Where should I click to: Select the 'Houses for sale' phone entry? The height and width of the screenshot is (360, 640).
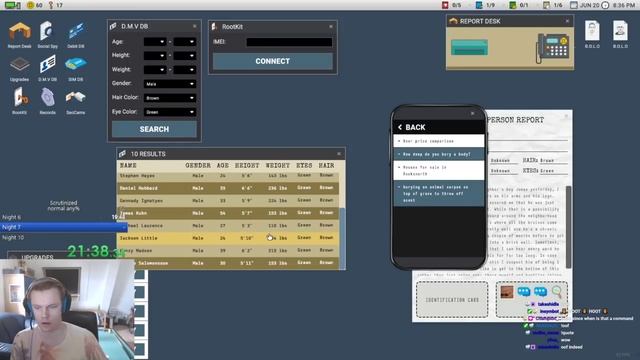[x=439, y=171]
